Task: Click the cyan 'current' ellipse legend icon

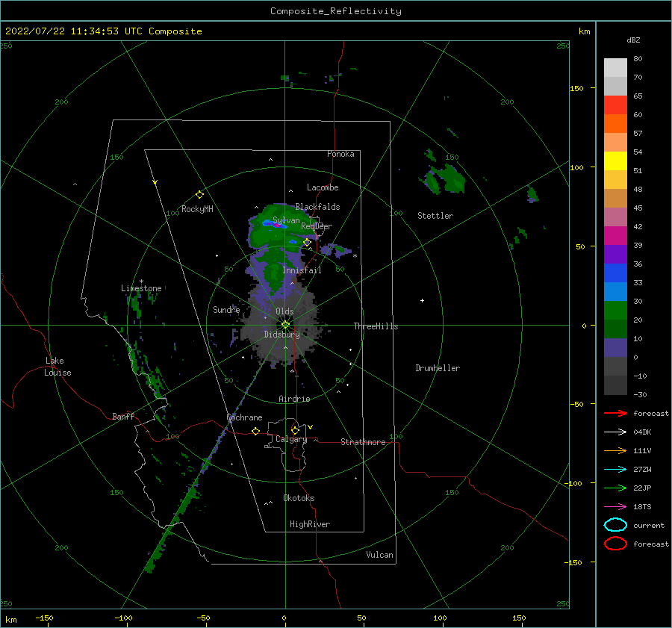Action: [x=615, y=525]
